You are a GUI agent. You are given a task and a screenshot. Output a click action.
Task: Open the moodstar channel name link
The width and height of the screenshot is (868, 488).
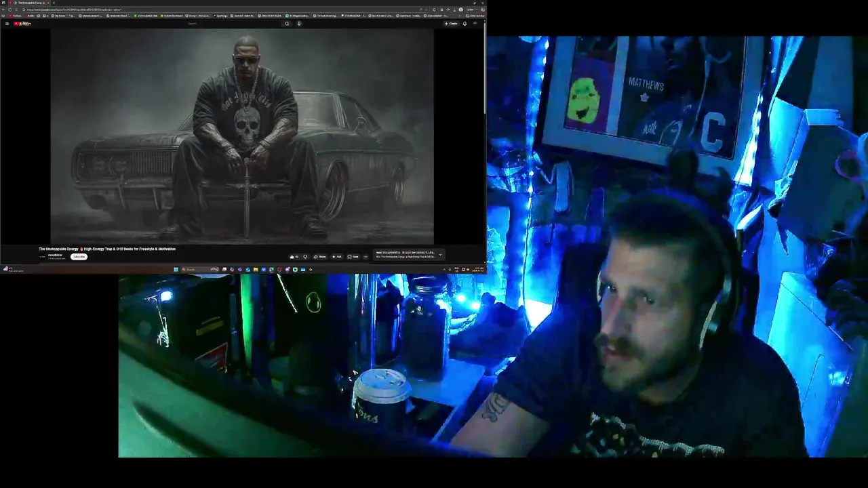(x=54, y=255)
